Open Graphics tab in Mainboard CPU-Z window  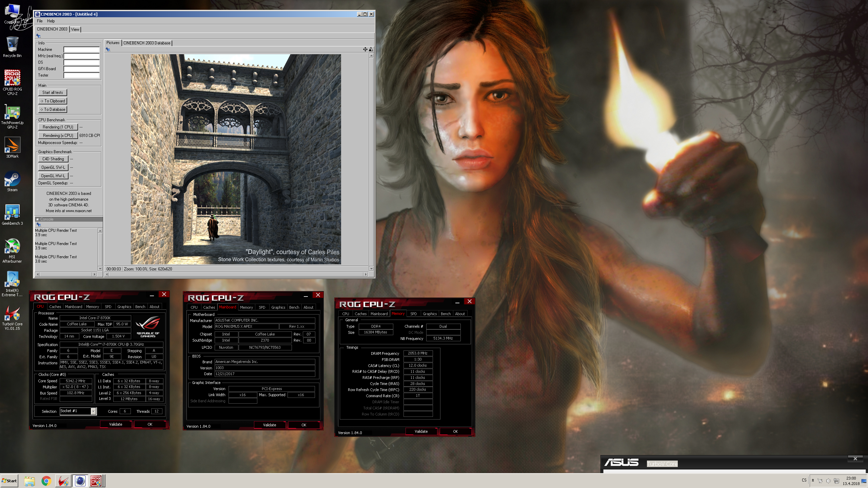278,307
